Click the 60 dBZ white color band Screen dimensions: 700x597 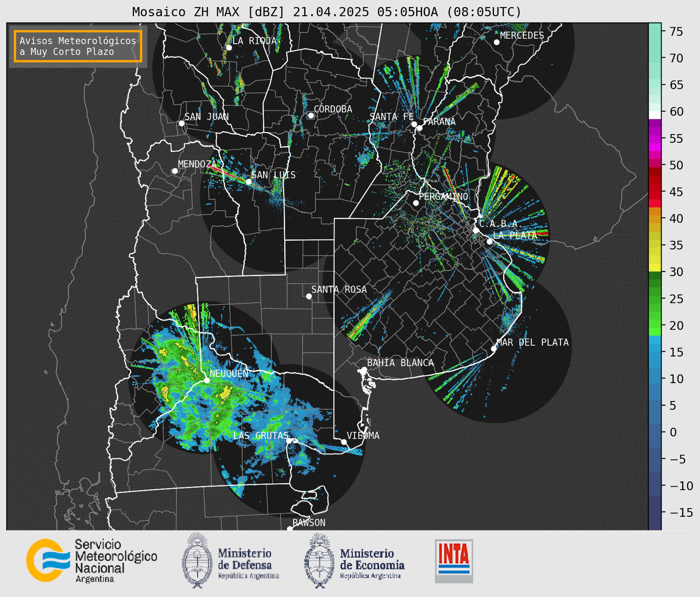click(654, 115)
